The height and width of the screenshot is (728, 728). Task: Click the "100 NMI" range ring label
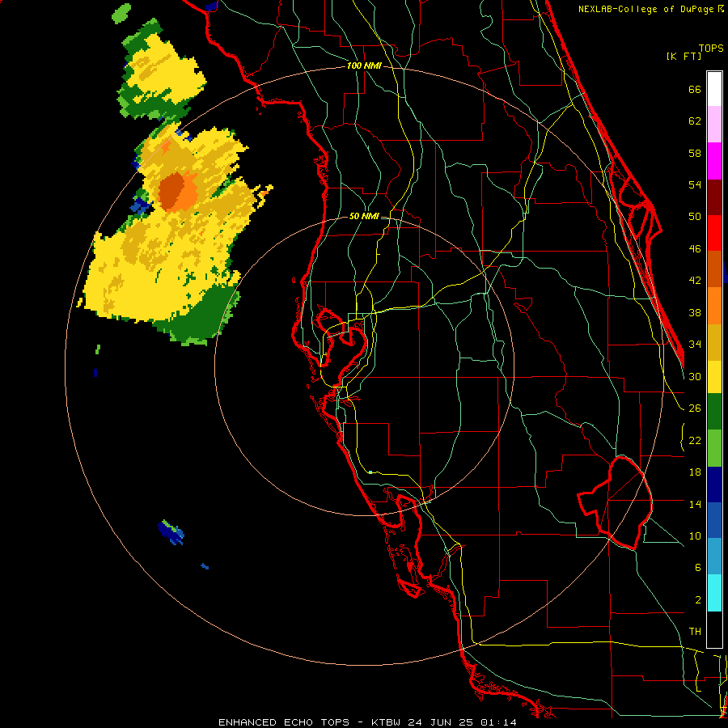pos(364,66)
